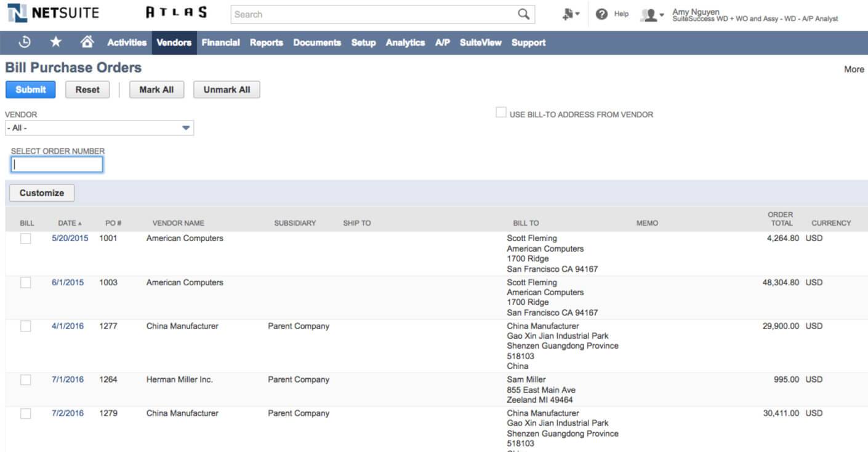868x452 pixels.
Task: Click the Customize button
Action: (42, 192)
